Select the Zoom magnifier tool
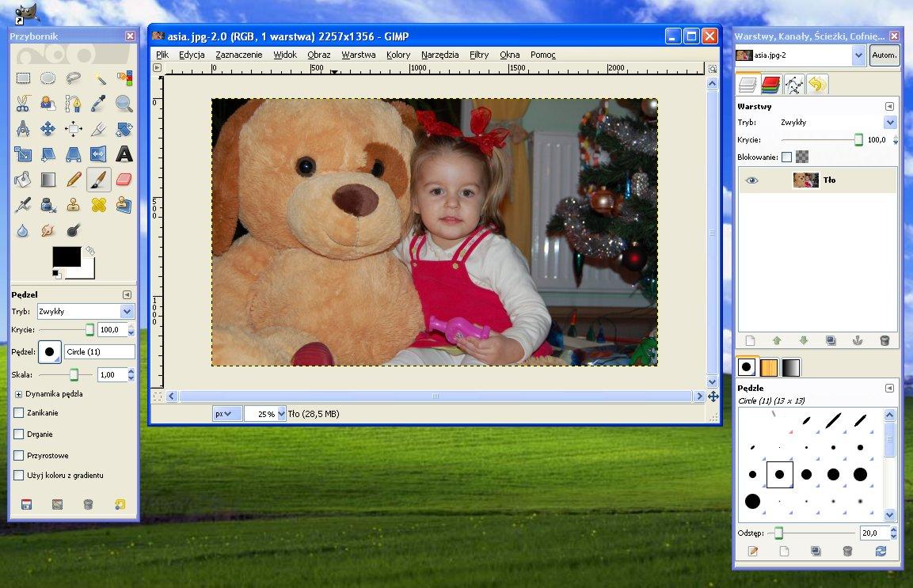Screen dimensions: 913x588 [x=124, y=104]
